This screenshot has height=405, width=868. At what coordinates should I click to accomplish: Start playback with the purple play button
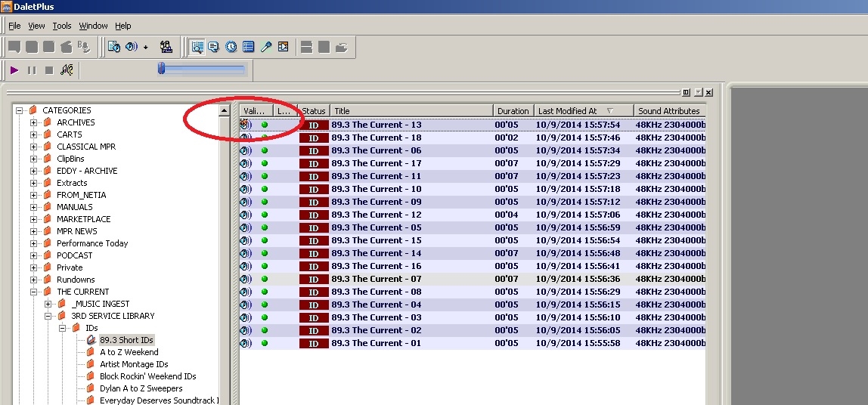coord(14,70)
